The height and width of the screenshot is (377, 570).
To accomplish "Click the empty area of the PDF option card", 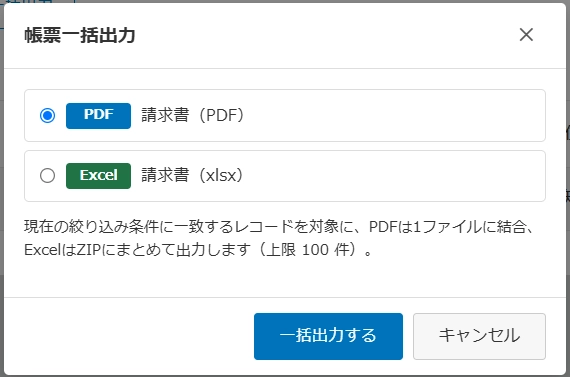I will pyautogui.click(x=393, y=116).
